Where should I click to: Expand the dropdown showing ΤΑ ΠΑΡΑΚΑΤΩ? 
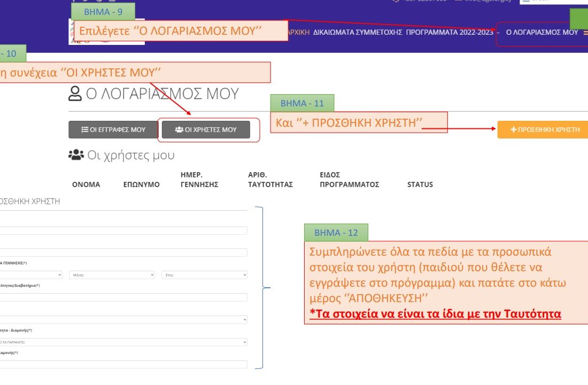(123, 342)
